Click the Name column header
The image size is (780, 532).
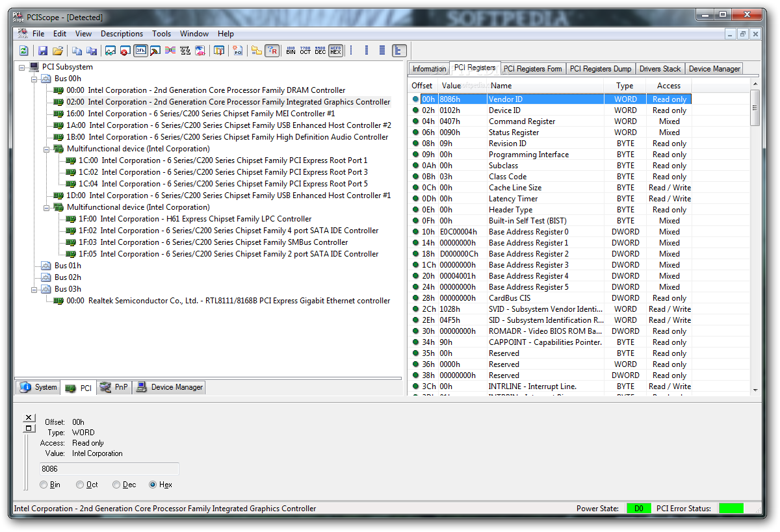545,86
